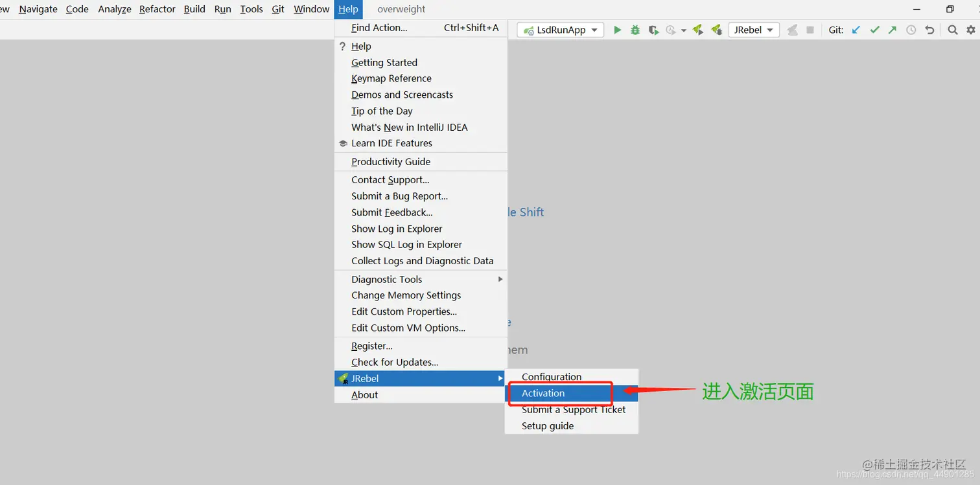Choose Register in Help menu
Viewport: 980px width, 485px height.
420,346
